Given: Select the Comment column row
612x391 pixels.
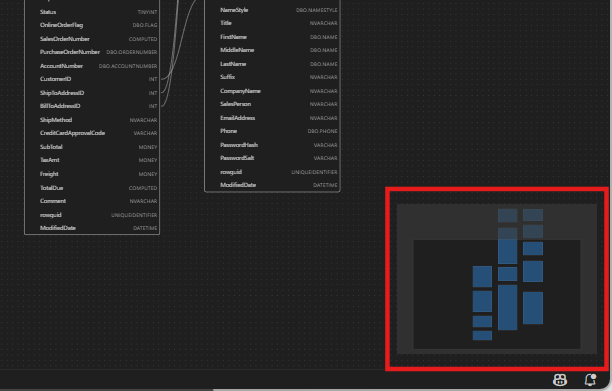Looking at the screenshot, I should pyautogui.click(x=92, y=201).
